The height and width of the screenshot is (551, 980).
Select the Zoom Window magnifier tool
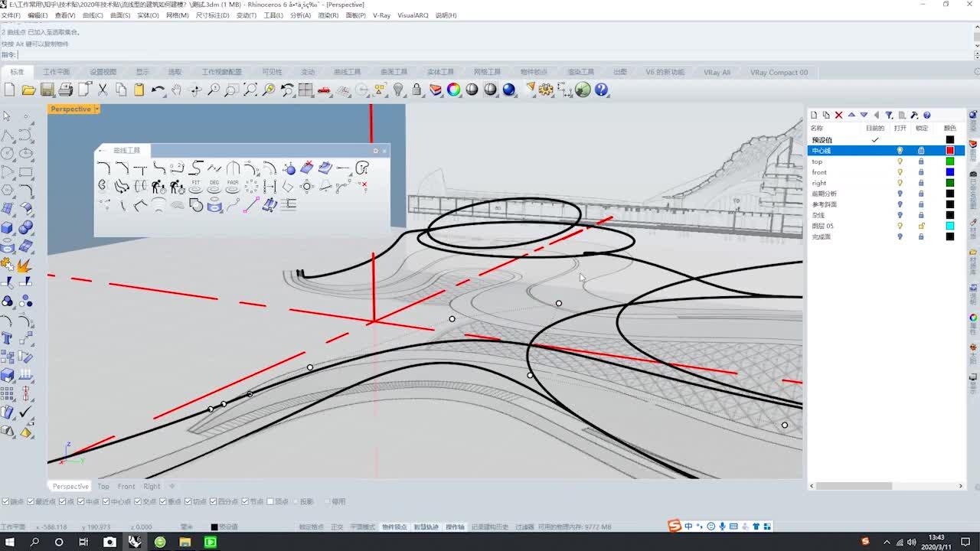(x=231, y=90)
